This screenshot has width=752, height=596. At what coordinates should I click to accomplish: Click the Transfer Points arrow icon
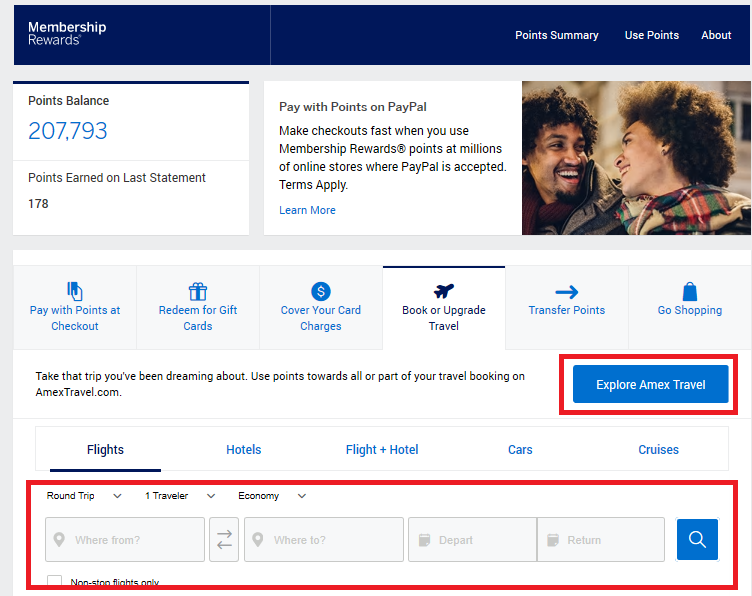pos(566,292)
